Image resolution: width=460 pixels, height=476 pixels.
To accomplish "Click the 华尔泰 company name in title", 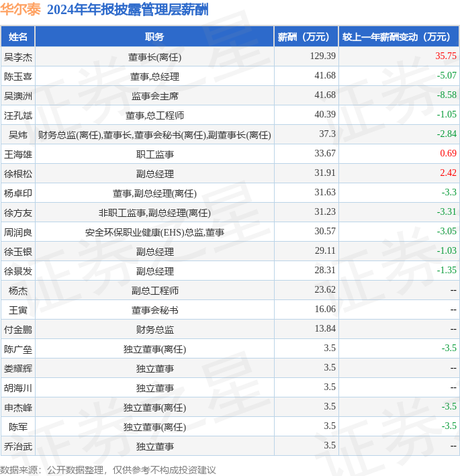I will (20, 9).
